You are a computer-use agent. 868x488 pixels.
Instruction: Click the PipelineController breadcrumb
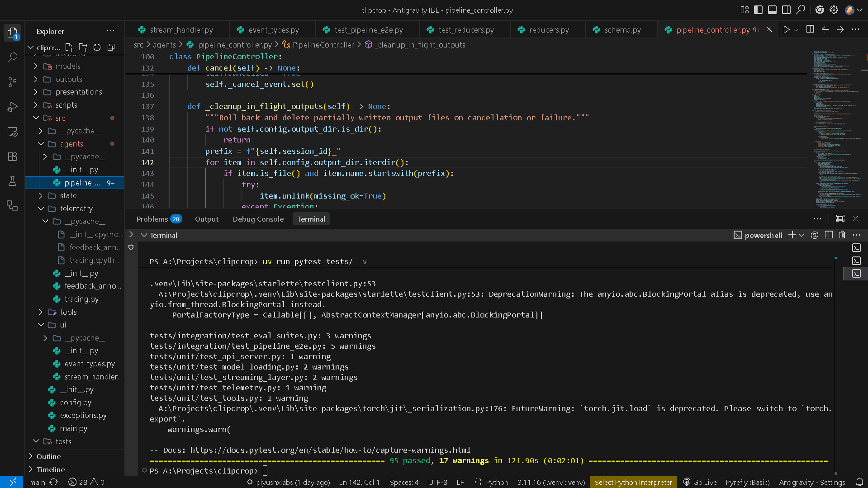(x=323, y=45)
